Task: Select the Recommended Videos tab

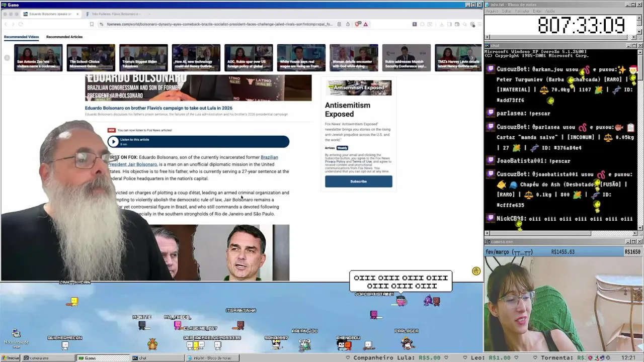Action: [x=21, y=37]
